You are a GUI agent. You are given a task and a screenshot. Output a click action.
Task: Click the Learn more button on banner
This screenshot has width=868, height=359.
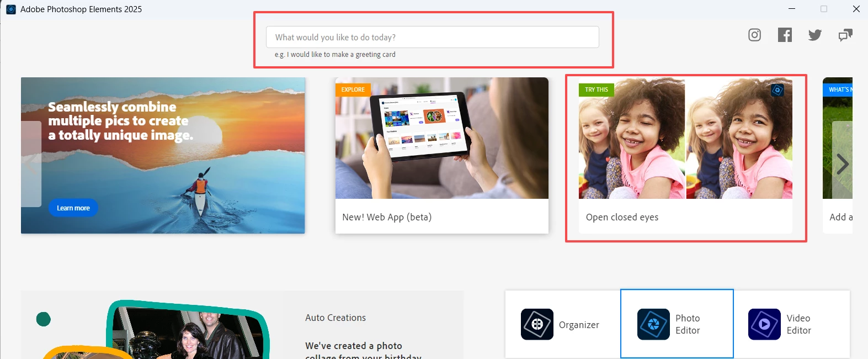point(73,208)
